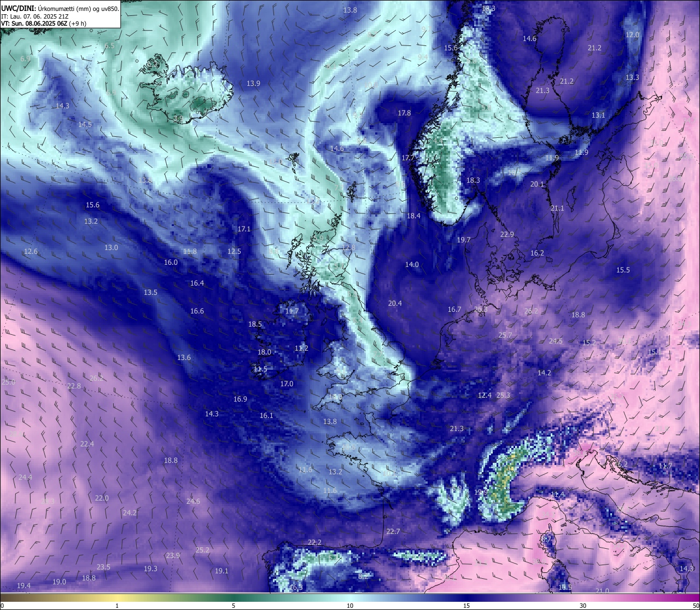Viewport: 700px width, 610px height.
Task: Click the value 20.1 east of Sweden
Action: (537, 184)
